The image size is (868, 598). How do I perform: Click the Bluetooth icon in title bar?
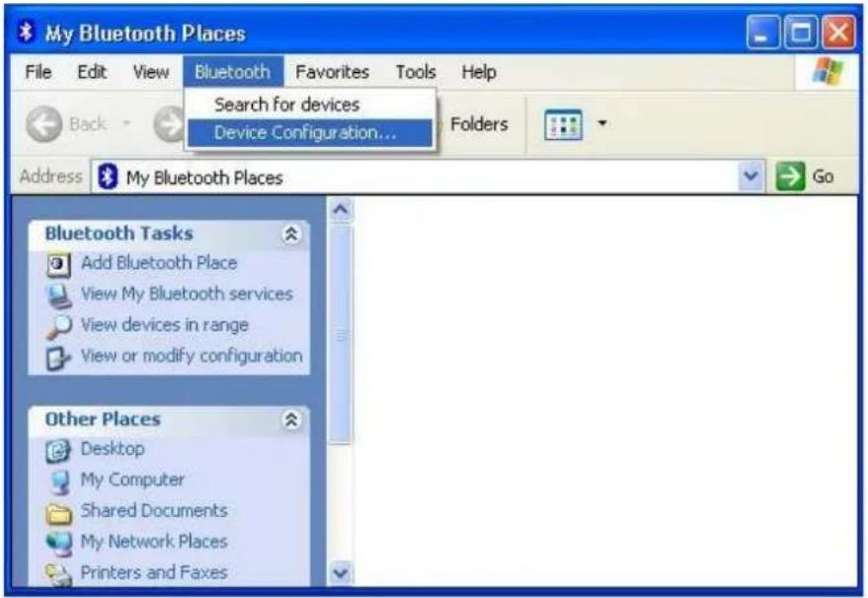(26, 33)
